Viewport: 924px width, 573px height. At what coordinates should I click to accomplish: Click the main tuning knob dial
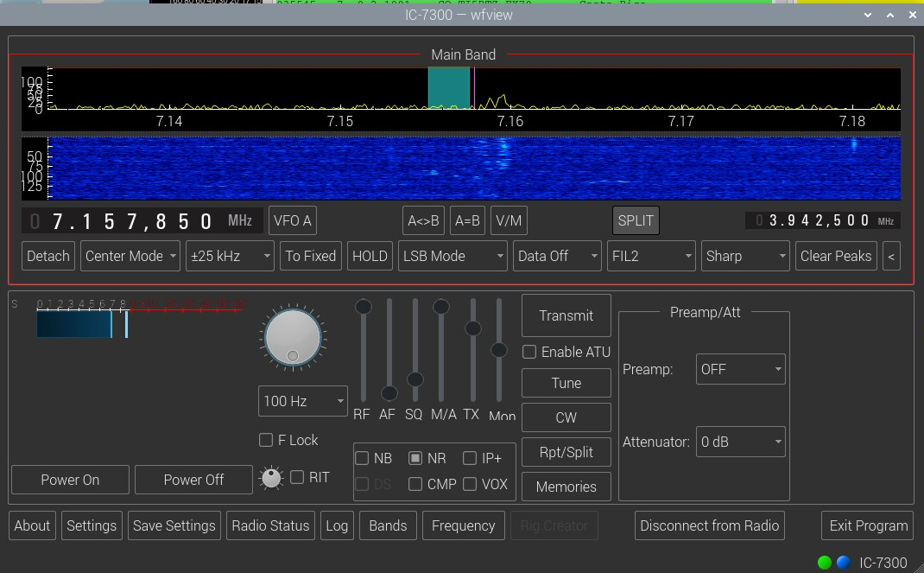coord(293,337)
